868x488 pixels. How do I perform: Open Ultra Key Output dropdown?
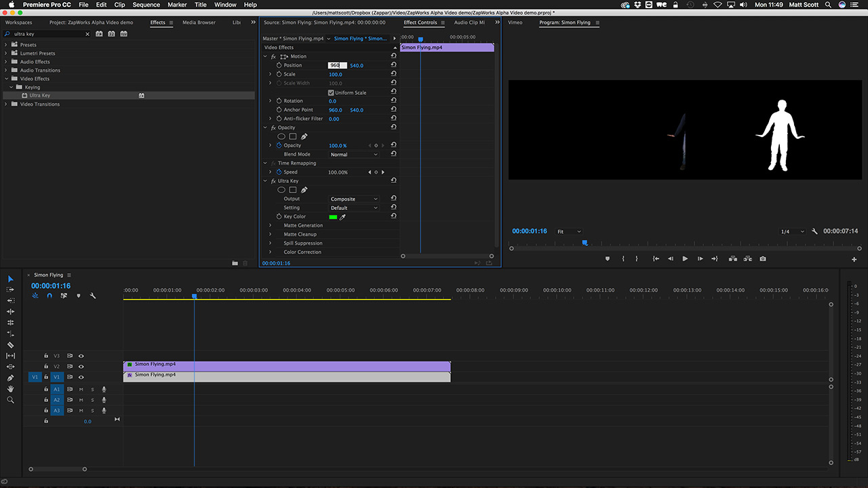pos(354,199)
